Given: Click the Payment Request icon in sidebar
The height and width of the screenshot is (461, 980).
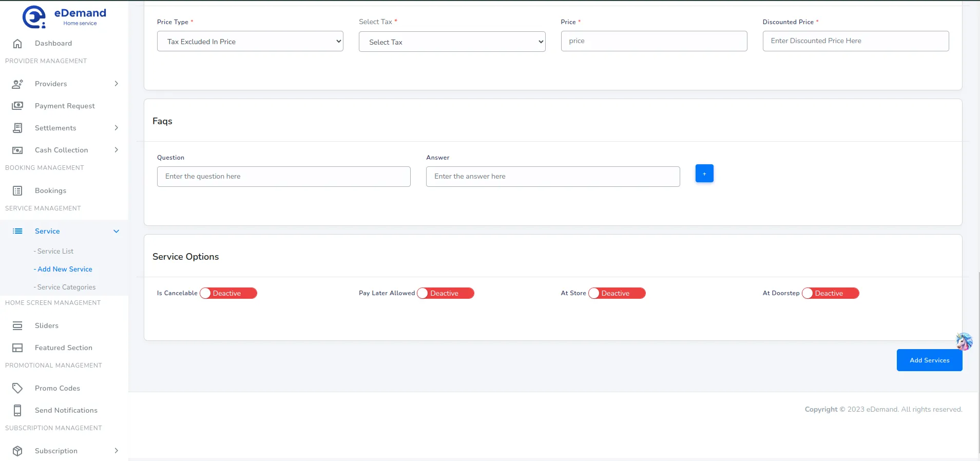Looking at the screenshot, I should [x=17, y=106].
